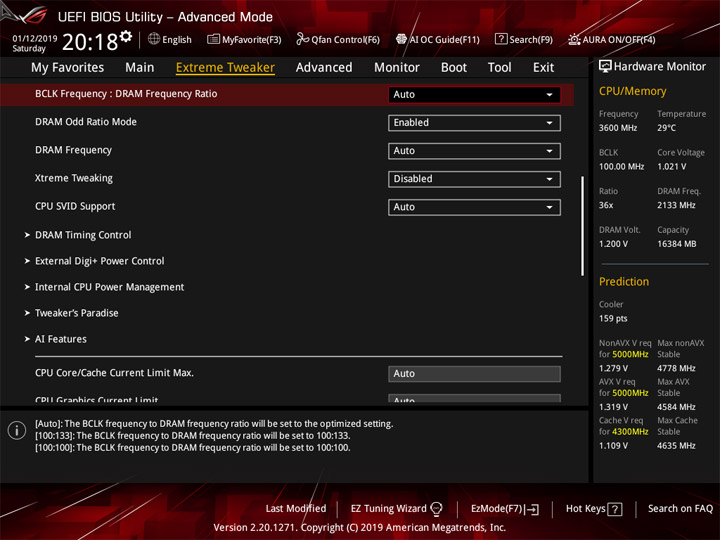Click Last Modified in bottom bar
The image size is (720, 540).
pos(296,509)
